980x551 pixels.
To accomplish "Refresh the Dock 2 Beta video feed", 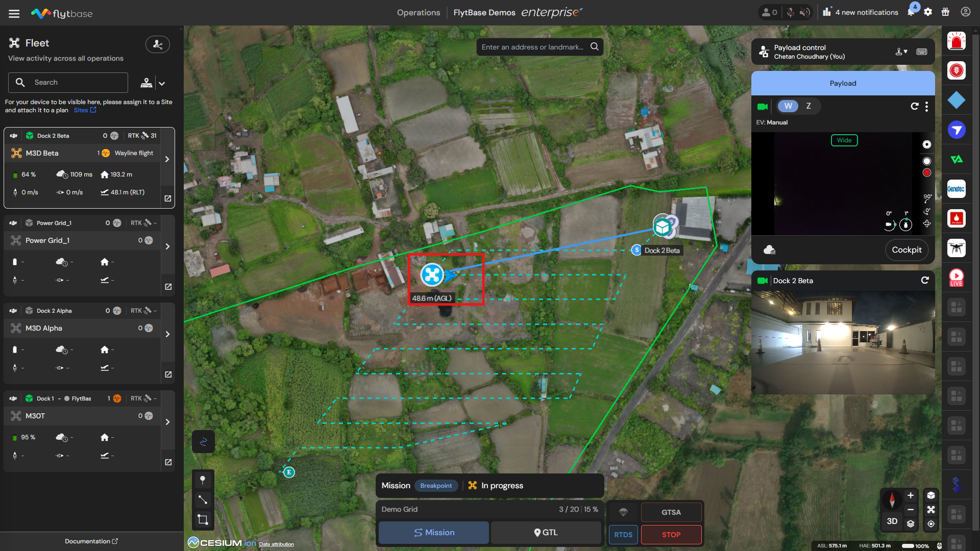I will [925, 281].
